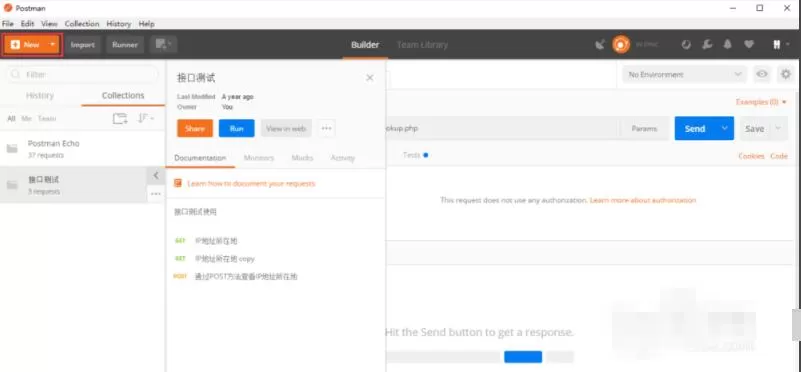Close the 接口测试 details panel

click(x=370, y=78)
